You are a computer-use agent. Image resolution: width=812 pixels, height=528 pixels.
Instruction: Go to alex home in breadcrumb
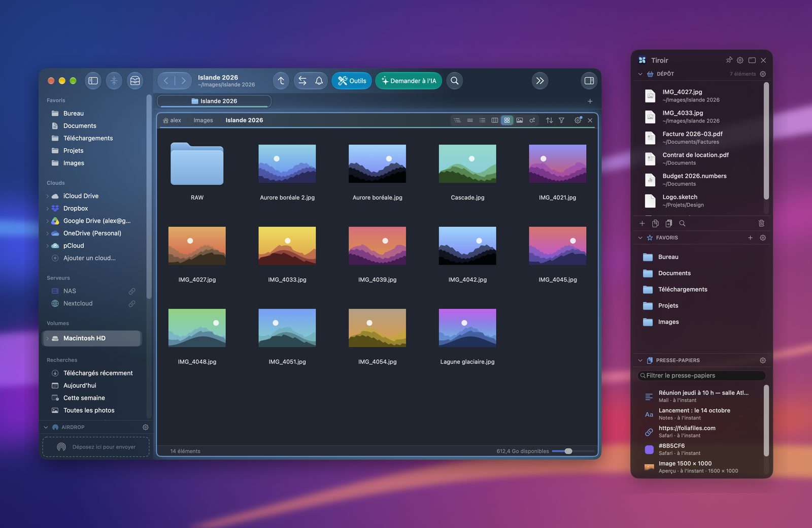172,120
